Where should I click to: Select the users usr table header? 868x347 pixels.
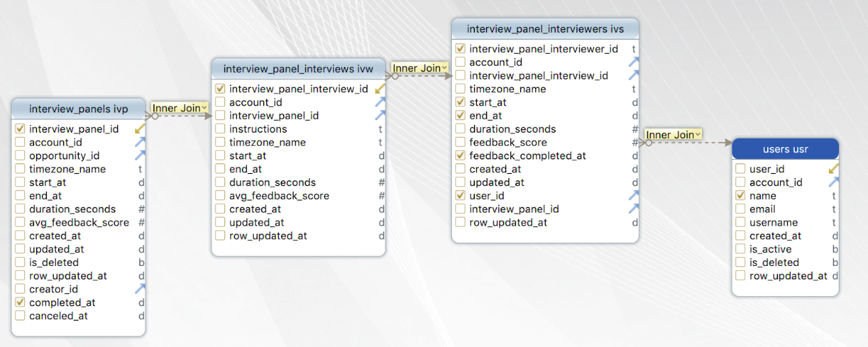[x=785, y=149]
